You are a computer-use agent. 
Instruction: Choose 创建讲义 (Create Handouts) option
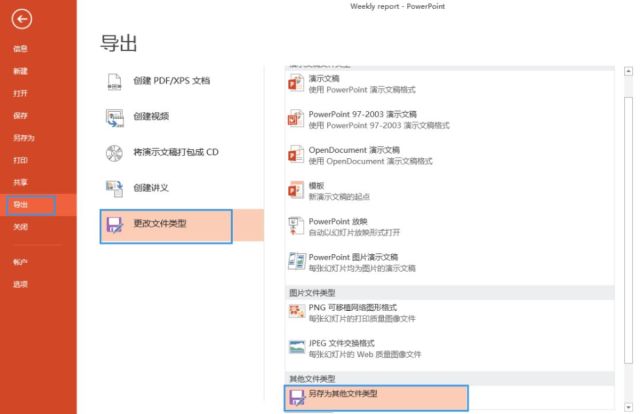coord(182,188)
